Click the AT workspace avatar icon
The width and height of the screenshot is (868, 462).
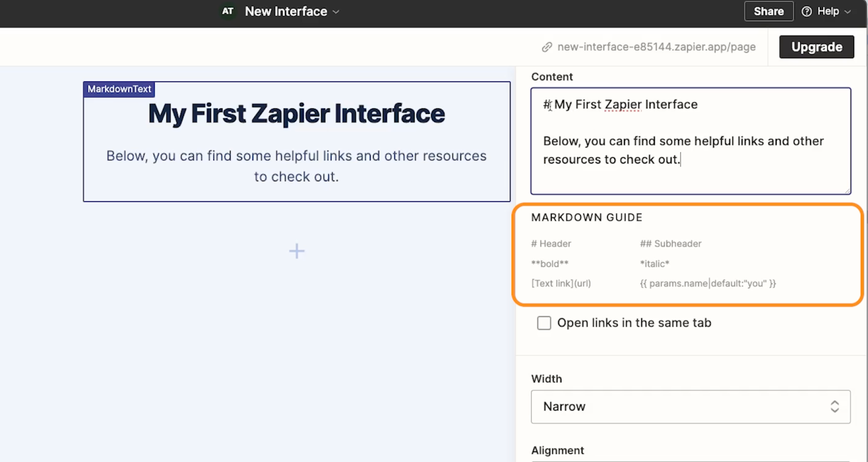coord(228,11)
